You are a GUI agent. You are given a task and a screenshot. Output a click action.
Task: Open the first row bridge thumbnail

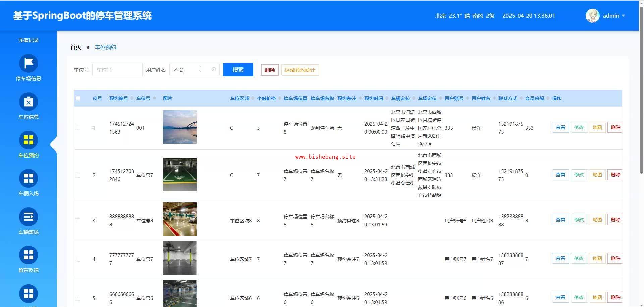tap(179, 127)
